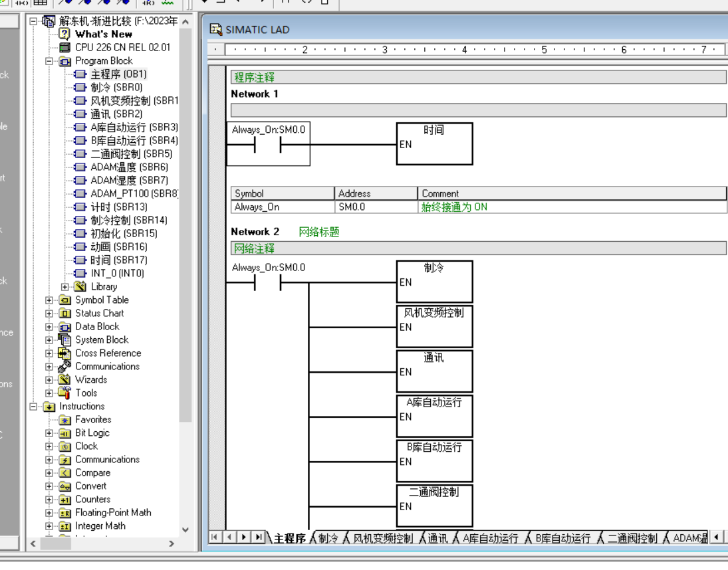Screen dimensions: 728x570
Task: Open the 风机变频控制 tab at bottom
Action: tap(383, 538)
